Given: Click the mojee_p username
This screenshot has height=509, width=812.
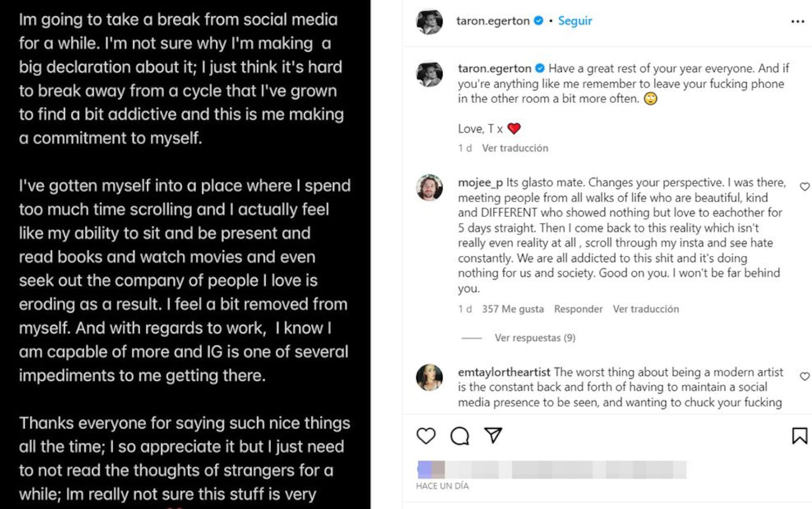Looking at the screenshot, I should coord(480,183).
